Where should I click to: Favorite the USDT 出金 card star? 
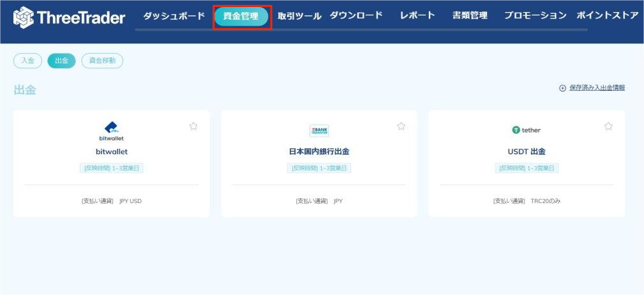point(608,126)
